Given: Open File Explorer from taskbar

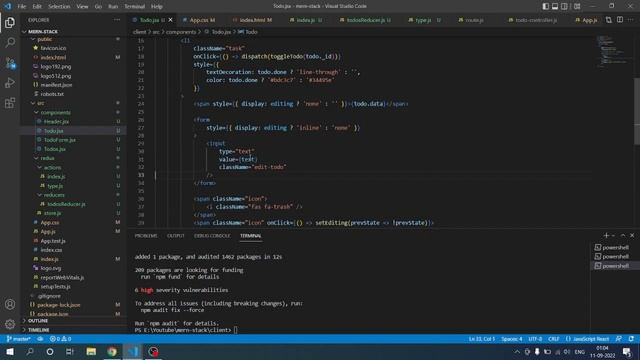Looking at the screenshot, I should (91, 351).
